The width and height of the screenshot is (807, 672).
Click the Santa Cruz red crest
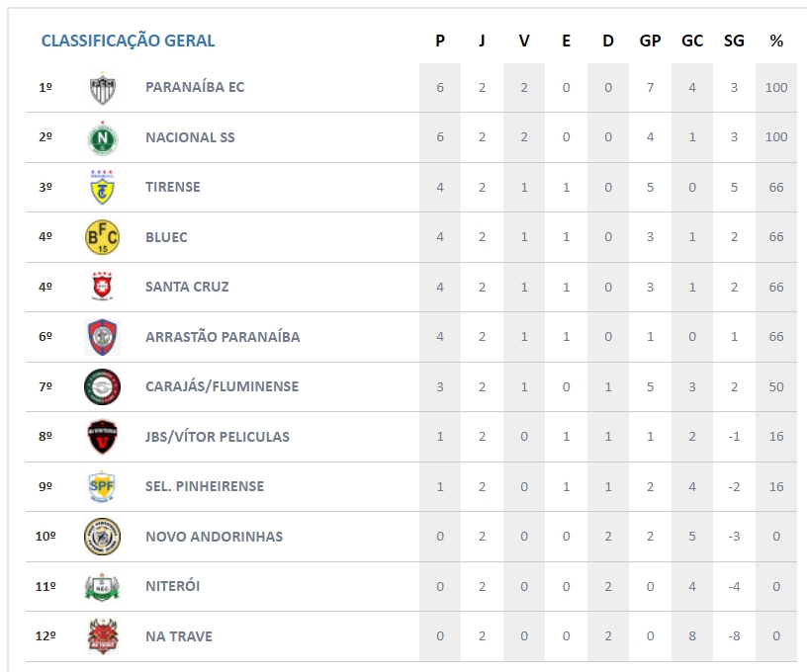click(x=102, y=287)
